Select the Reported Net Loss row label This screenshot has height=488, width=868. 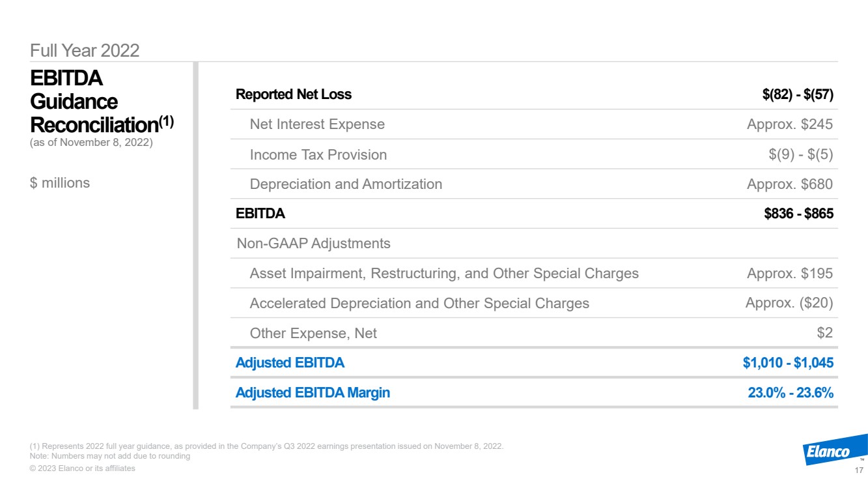pos(293,94)
